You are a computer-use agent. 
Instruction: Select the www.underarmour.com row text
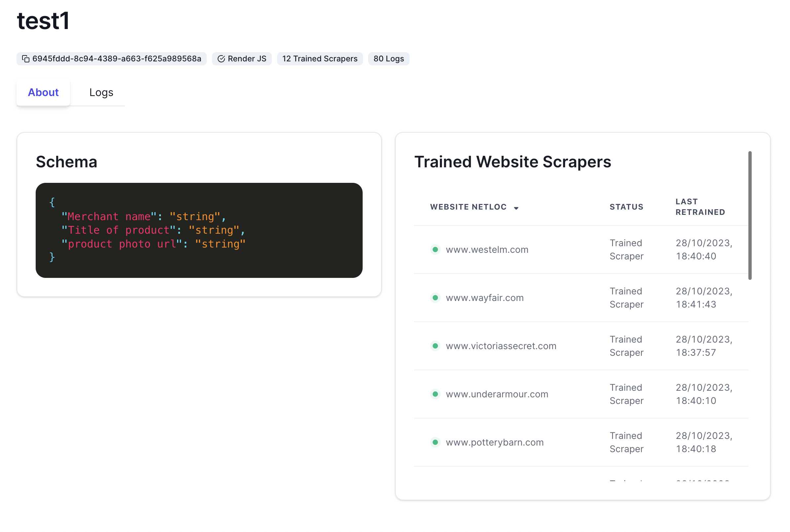(497, 394)
